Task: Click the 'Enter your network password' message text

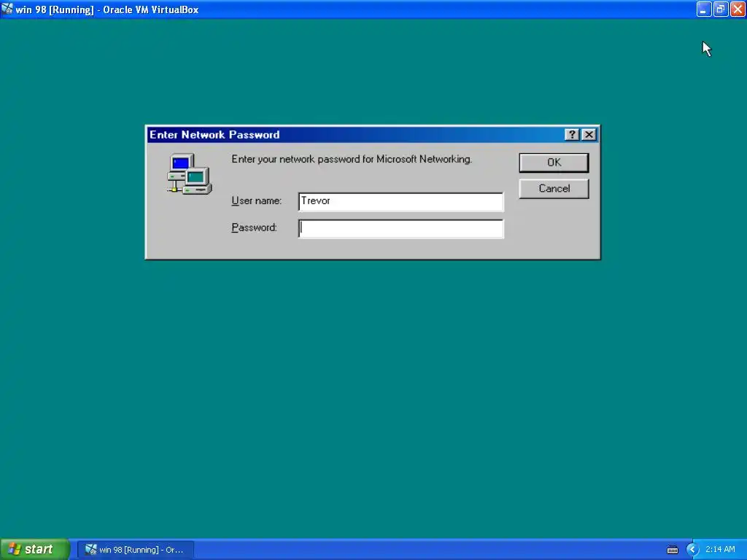Action: point(352,159)
